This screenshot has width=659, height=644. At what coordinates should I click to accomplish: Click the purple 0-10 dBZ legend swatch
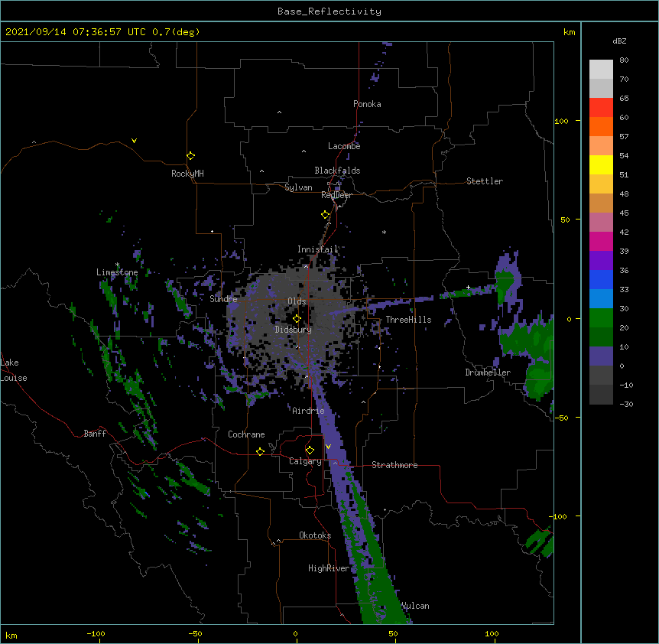(601, 356)
